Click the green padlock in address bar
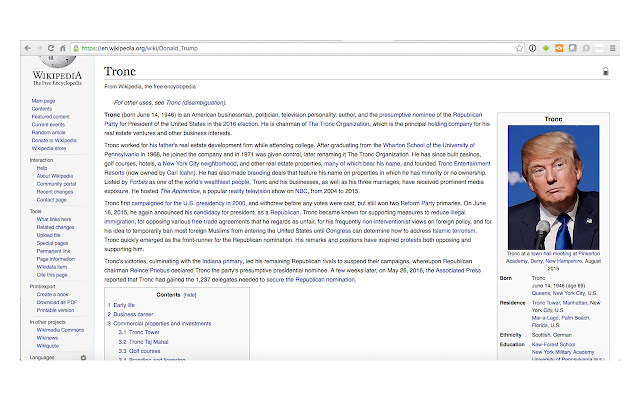Image resolution: width=640 pixels, height=400 pixels. (x=76, y=48)
